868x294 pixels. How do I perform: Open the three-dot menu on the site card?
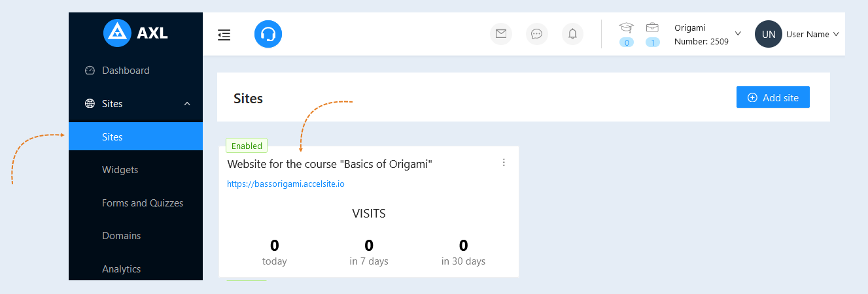coord(504,163)
